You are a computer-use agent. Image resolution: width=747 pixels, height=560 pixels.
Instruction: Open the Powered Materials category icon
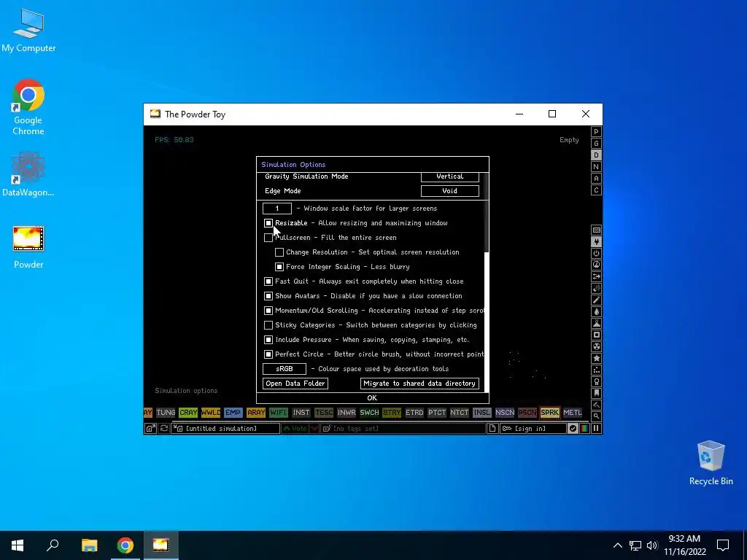pyautogui.click(x=596, y=253)
